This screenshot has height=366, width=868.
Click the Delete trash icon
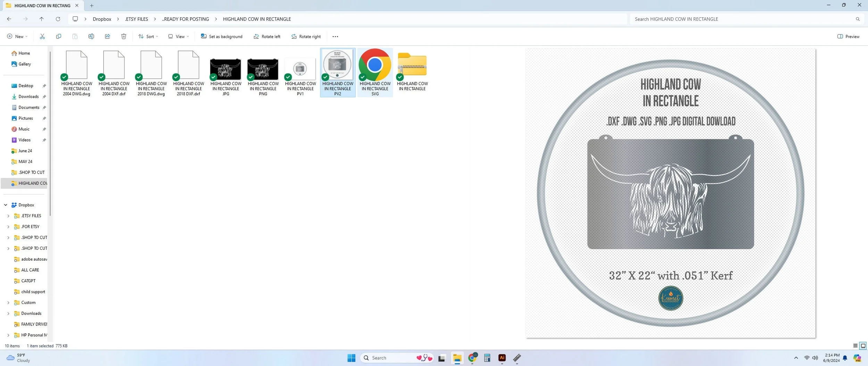pyautogui.click(x=124, y=36)
